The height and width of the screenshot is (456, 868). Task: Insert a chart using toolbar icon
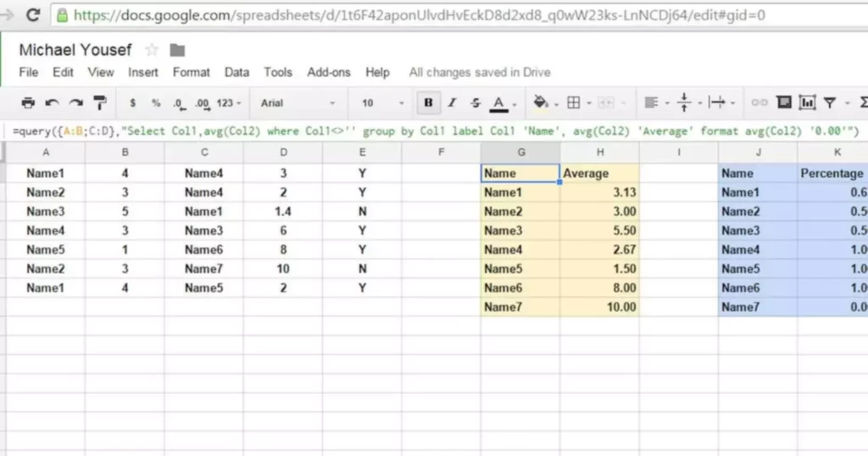[x=807, y=103]
